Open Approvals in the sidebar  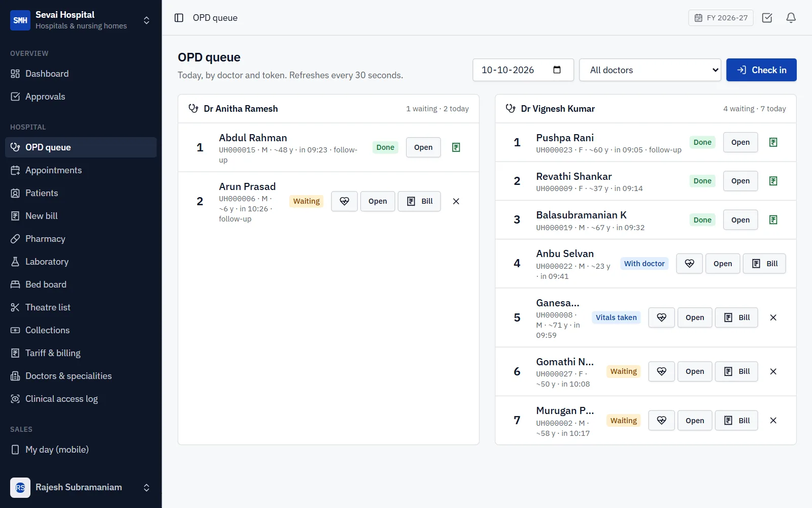81,97
